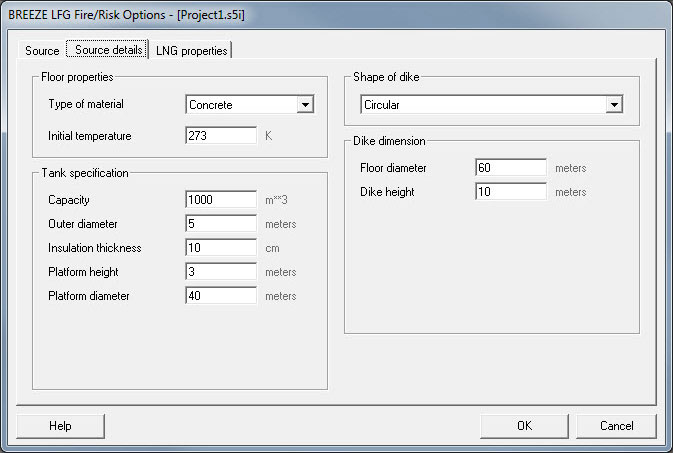
Task: Click the tank Capacity input field
Action: (221, 200)
